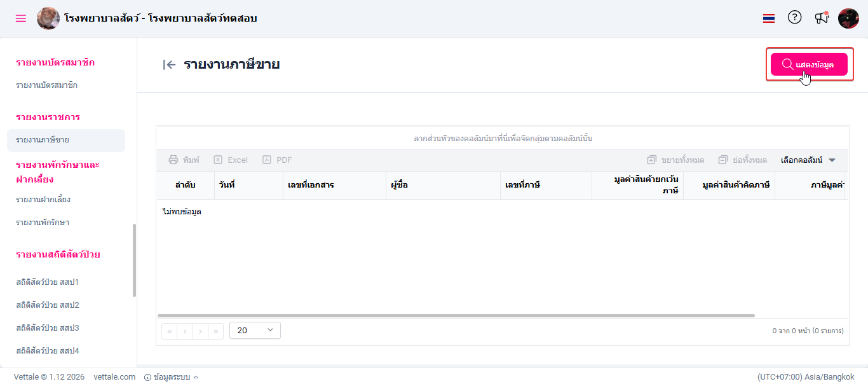868x386 pixels.
Task: Expand ข้อมูลระบบ system info in footer
Action: [x=172, y=377]
